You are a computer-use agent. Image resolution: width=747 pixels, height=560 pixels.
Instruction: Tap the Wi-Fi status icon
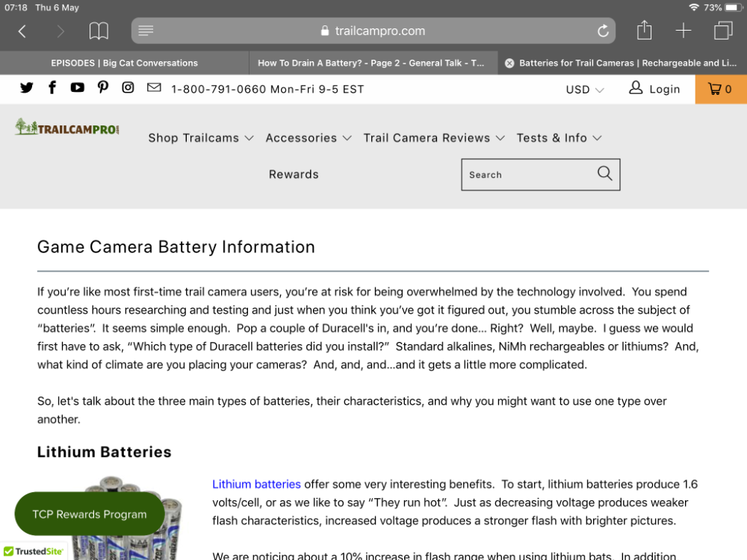694,7
